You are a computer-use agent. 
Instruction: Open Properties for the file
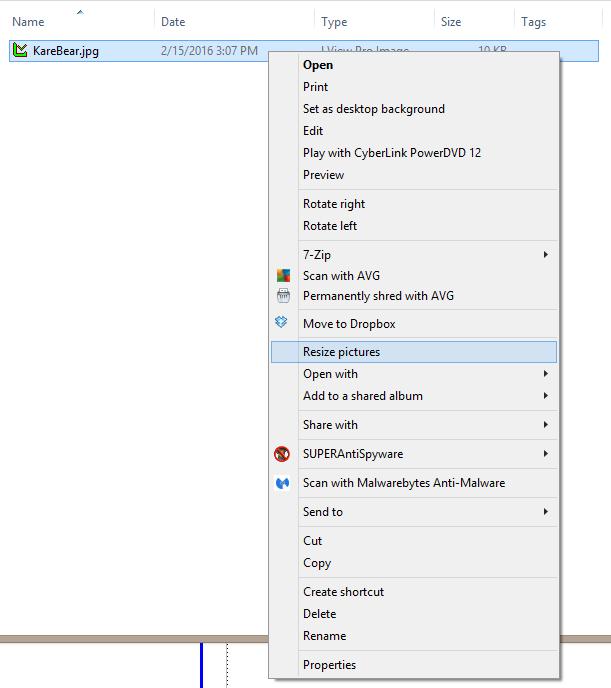tap(329, 665)
